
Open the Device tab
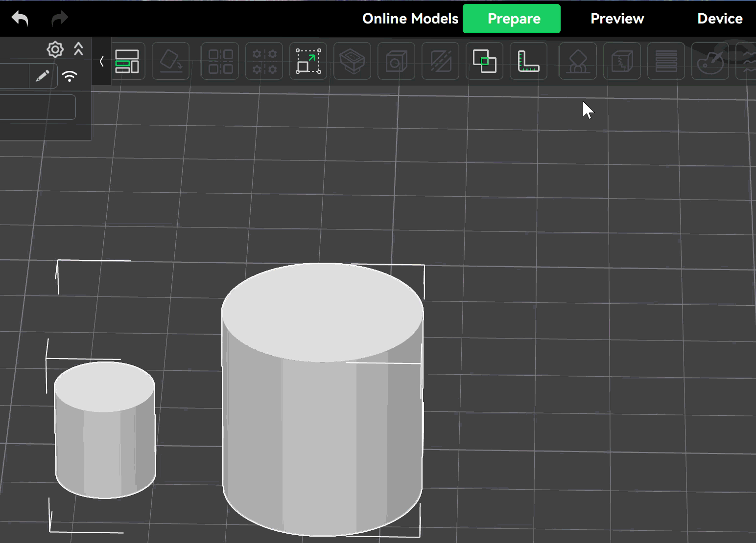coord(720,19)
